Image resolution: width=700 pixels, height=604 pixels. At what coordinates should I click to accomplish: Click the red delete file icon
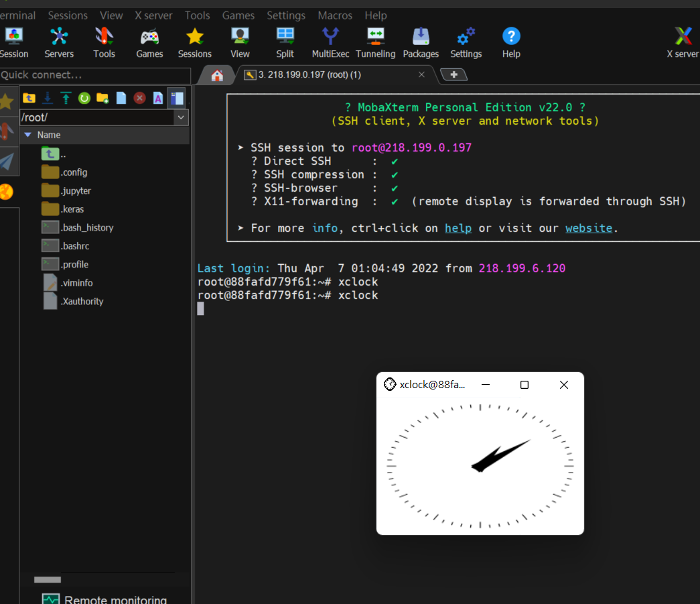139,98
